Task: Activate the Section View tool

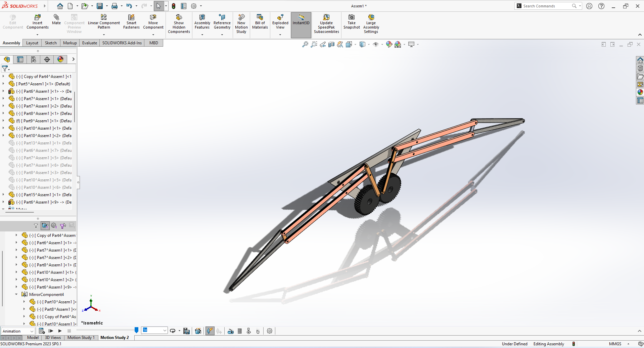Action: 331,44
